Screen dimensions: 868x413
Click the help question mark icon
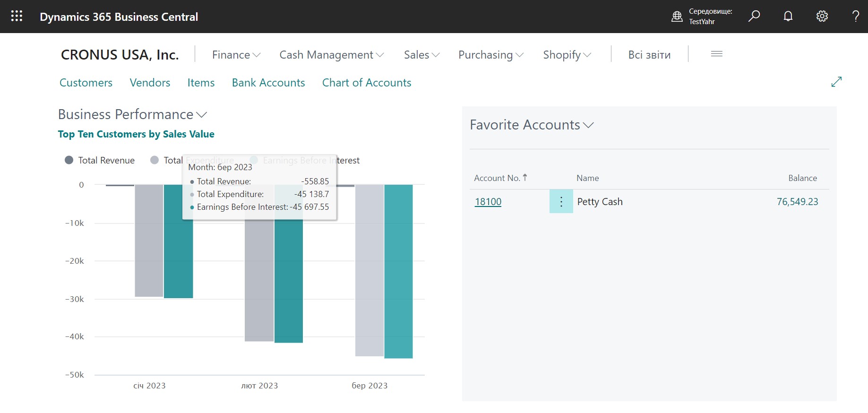pos(855,16)
